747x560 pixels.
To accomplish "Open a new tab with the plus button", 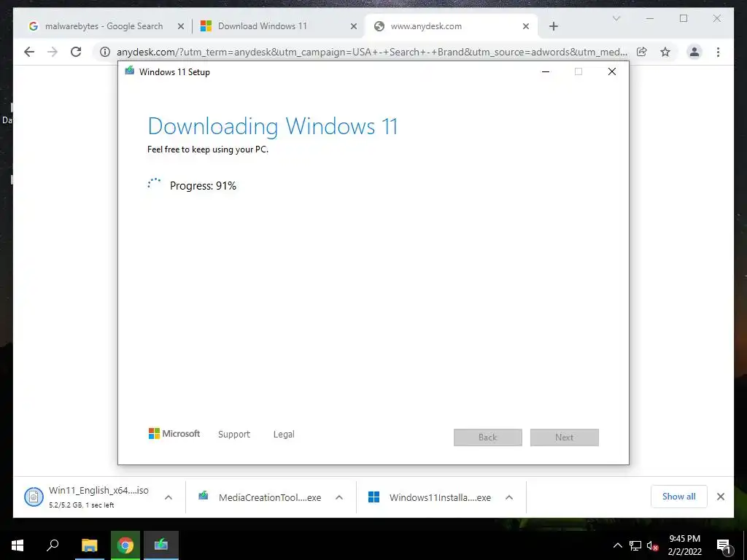I will click(x=553, y=26).
